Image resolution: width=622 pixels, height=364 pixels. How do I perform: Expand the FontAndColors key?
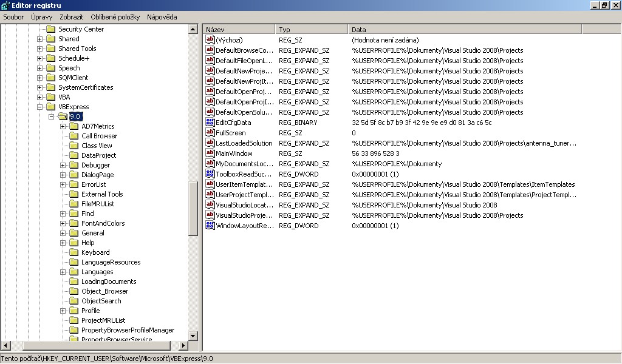[x=63, y=223]
